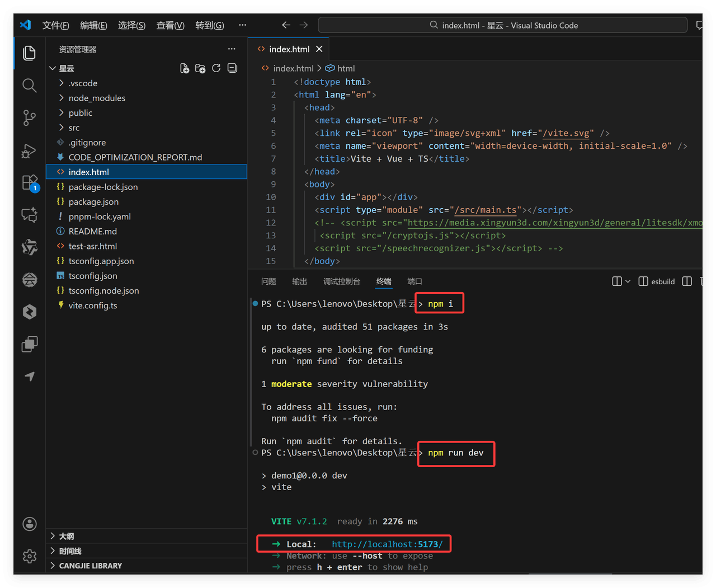Collapse all folders in explorer
Screen dimensions: 716x588
(x=232, y=68)
